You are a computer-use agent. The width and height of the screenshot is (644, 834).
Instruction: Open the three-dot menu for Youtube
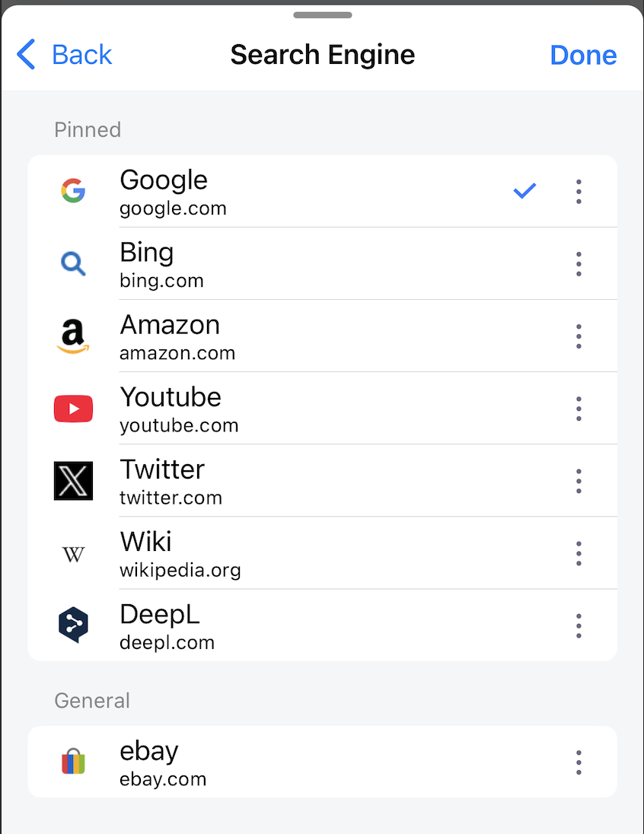579,409
